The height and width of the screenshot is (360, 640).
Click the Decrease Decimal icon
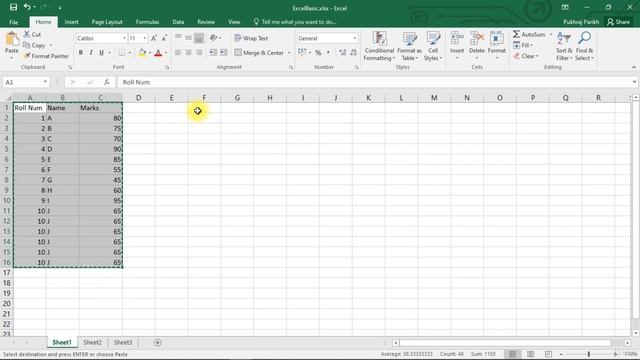point(353,53)
